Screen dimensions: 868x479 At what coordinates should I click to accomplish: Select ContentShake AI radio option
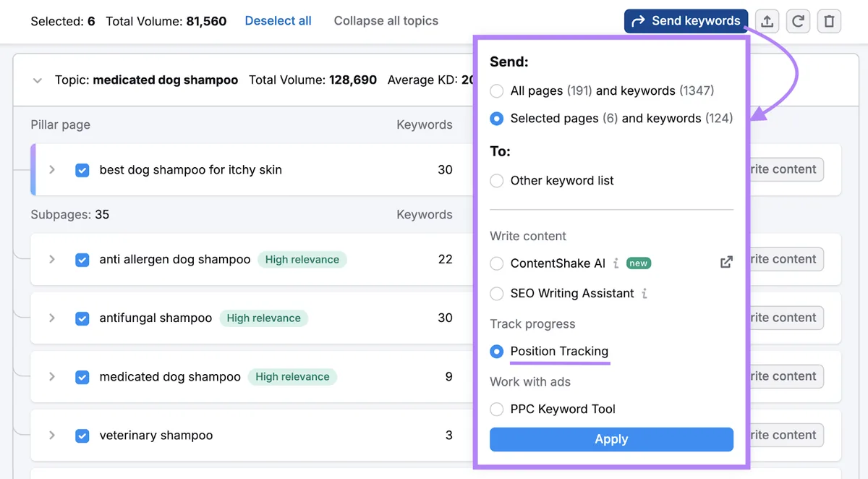(x=497, y=263)
